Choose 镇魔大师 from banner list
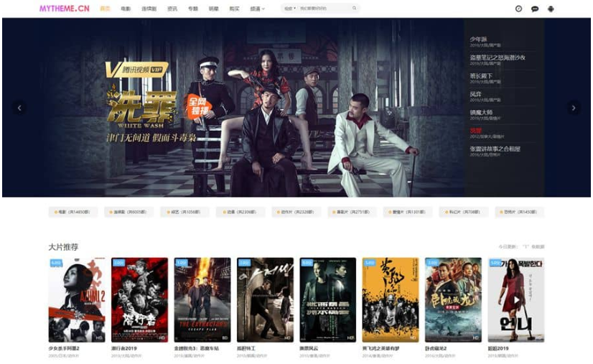The image size is (593, 364). coord(481,112)
